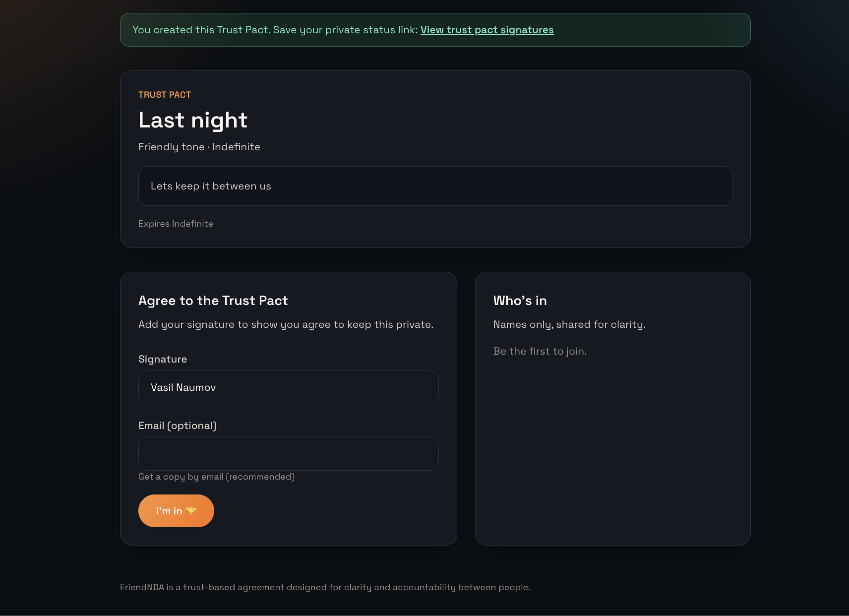The height and width of the screenshot is (616, 849).
Task: Click the Agree to the Trust Pact heading
Action: pos(213,301)
